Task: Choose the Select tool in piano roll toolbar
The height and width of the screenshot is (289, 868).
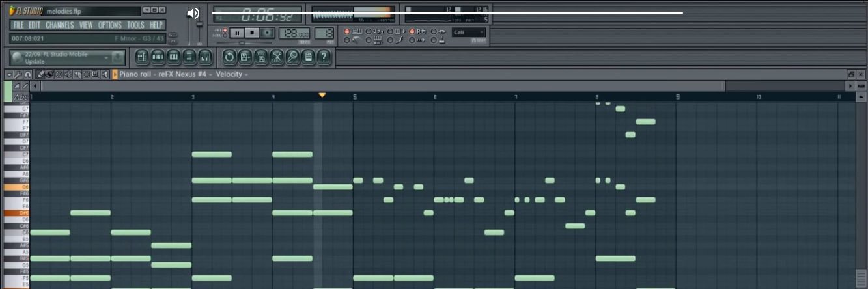Action: pos(86,74)
